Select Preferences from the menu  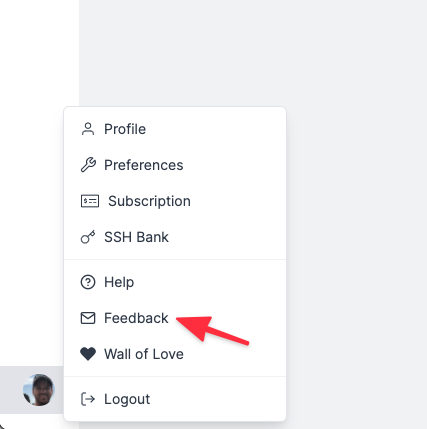[x=175, y=165]
